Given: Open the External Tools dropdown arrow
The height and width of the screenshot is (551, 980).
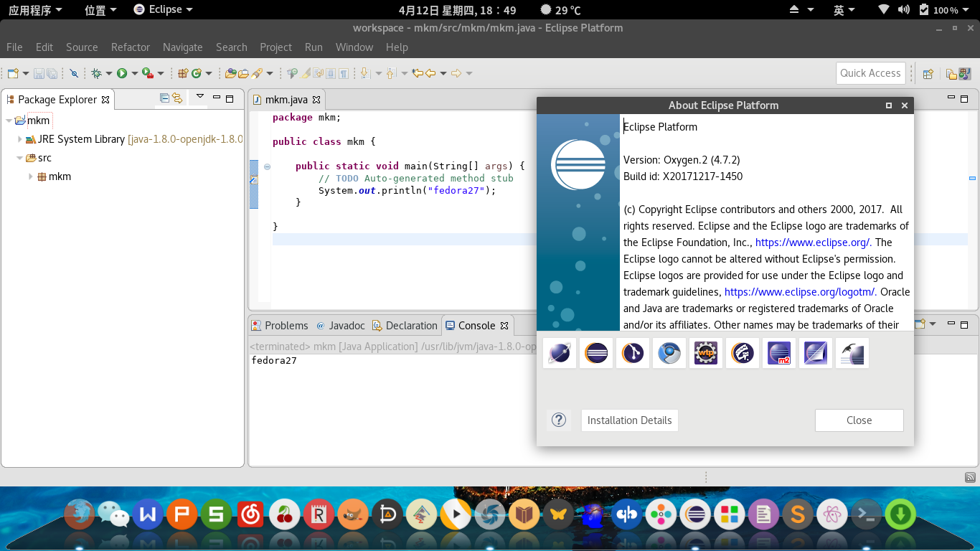Looking at the screenshot, I should pyautogui.click(x=161, y=73).
